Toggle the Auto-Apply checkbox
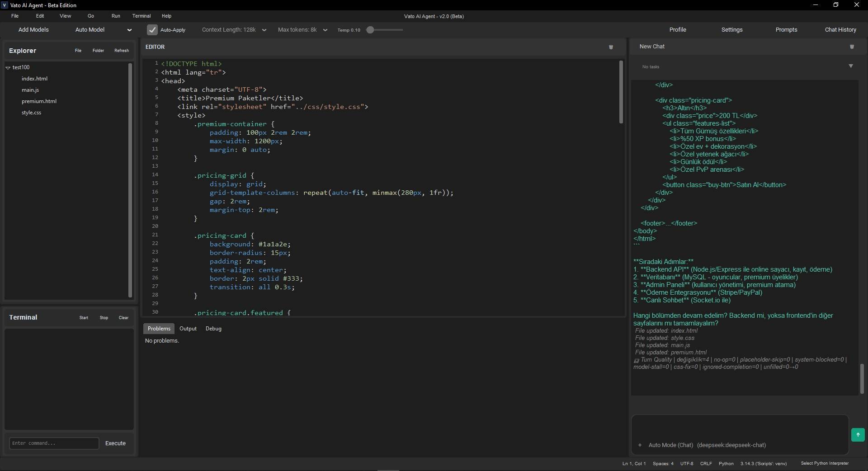The height and width of the screenshot is (471, 868). click(x=152, y=30)
